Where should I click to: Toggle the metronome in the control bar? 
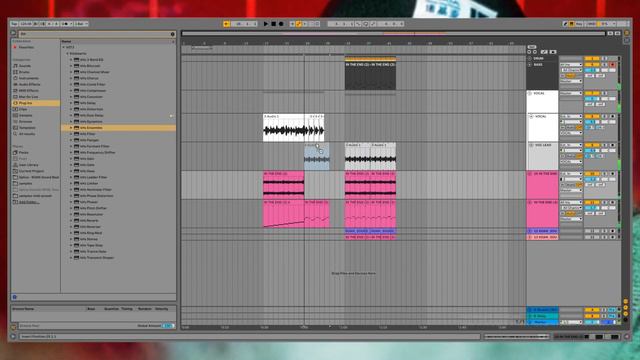[65, 24]
